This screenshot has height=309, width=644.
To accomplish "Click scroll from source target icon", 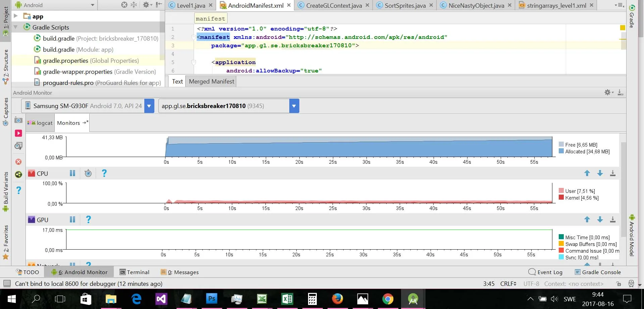I will pos(124,5).
